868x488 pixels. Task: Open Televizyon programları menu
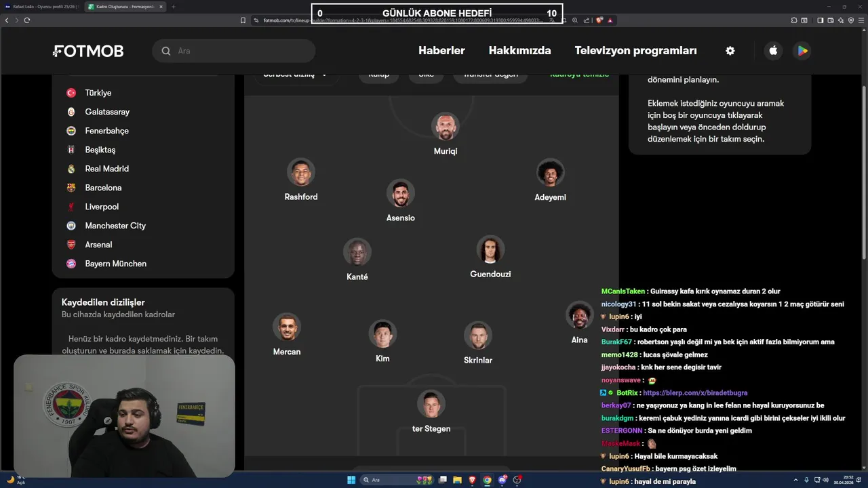point(635,51)
